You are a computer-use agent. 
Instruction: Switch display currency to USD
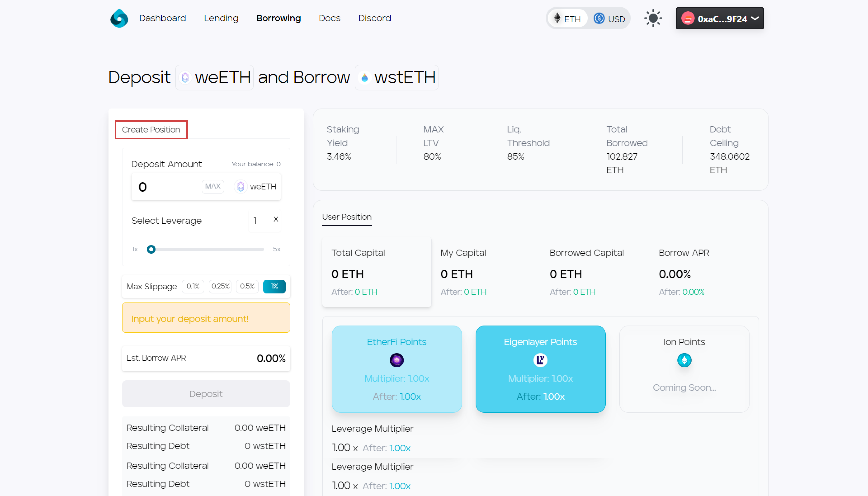(610, 19)
